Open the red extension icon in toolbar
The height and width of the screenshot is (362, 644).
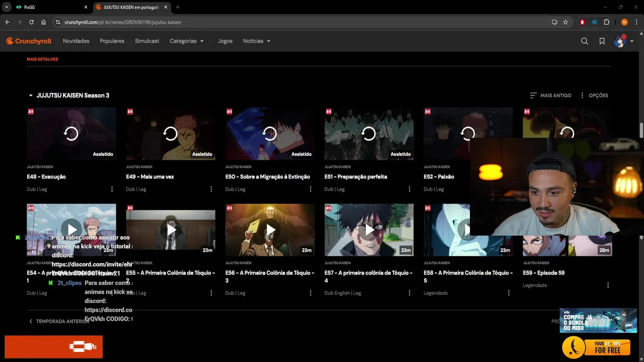[x=582, y=22]
